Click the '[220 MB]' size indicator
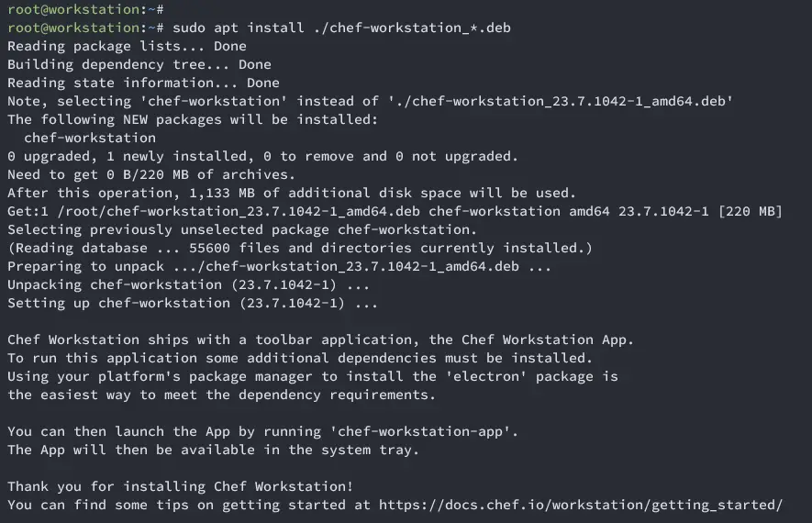 click(750, 211)
